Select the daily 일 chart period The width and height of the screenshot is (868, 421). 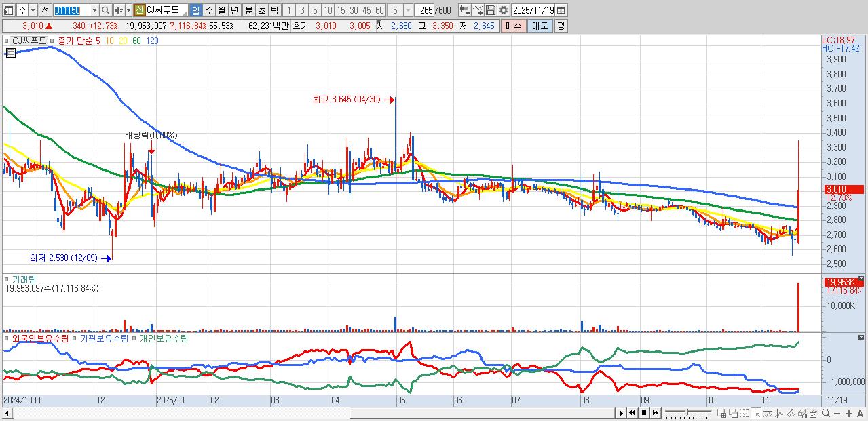(195, 10)
